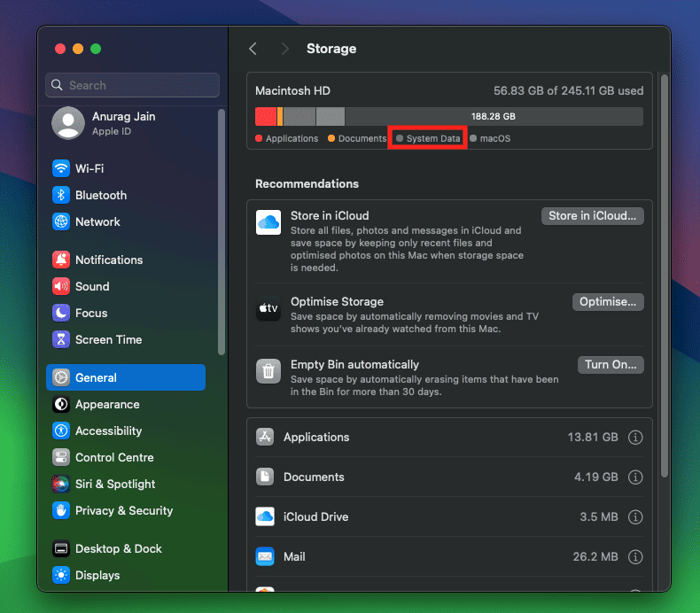Open the Privacy & Security label in sidebar
The image size is (700, 613).
[x=124, y=511]
